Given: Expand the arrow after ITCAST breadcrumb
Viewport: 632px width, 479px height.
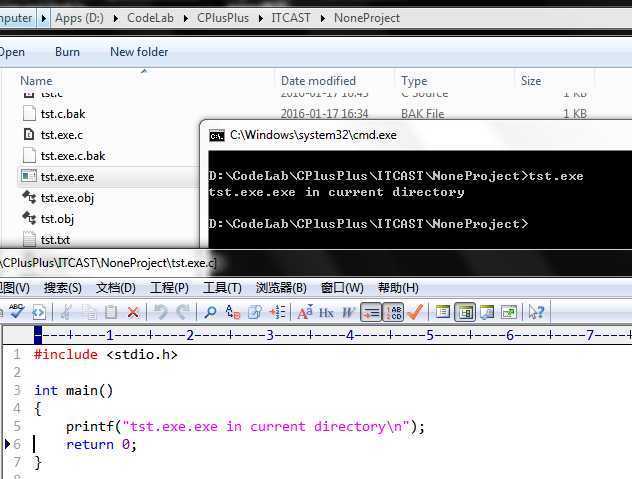Looking at the screenshot, I should click(x=322, y=19).
